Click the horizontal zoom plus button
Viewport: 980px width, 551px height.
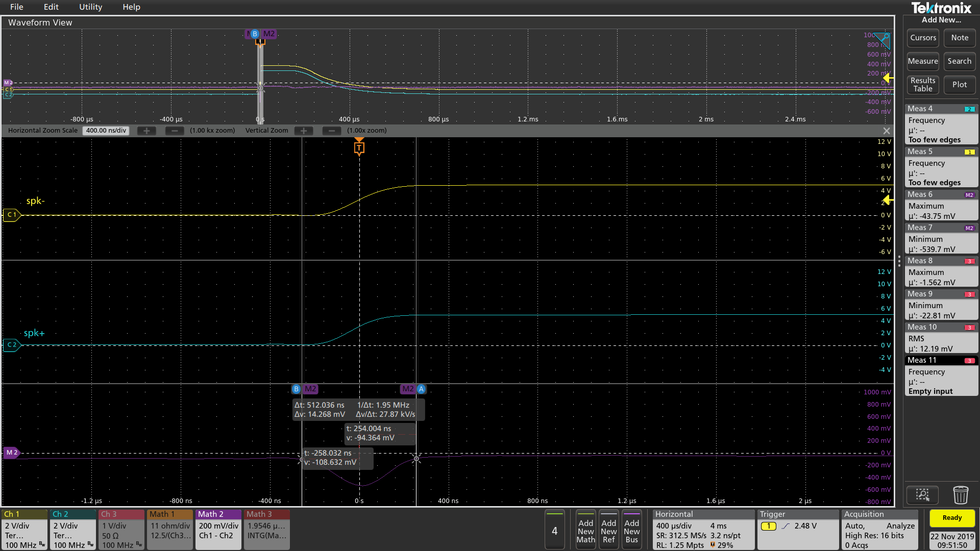(146, 131)
